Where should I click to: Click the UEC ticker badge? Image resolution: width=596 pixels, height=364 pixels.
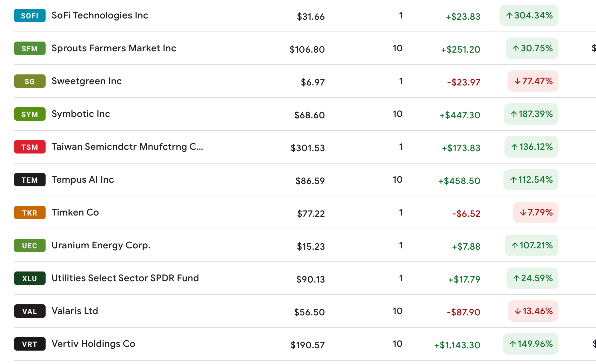29,246
